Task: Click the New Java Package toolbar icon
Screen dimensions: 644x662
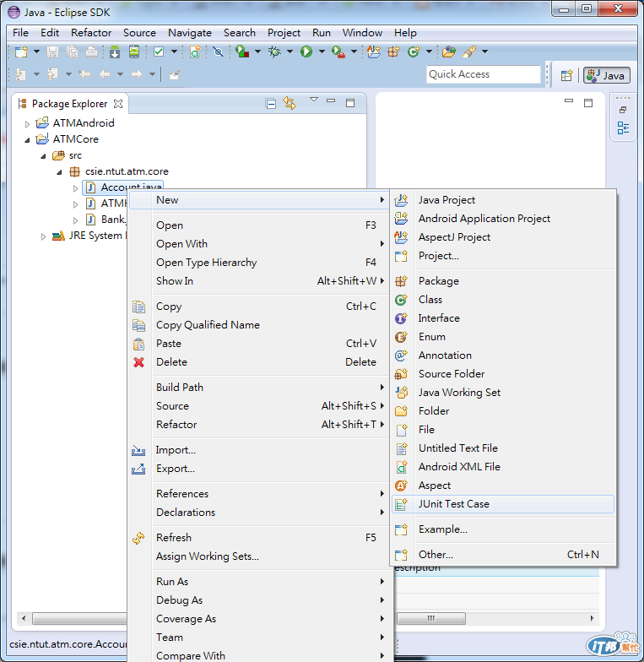Action: pyautogui.click(x=393, y=52)
